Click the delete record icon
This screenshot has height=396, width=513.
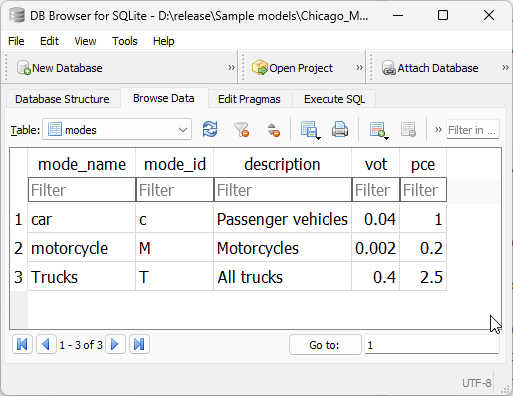(409, 129)
